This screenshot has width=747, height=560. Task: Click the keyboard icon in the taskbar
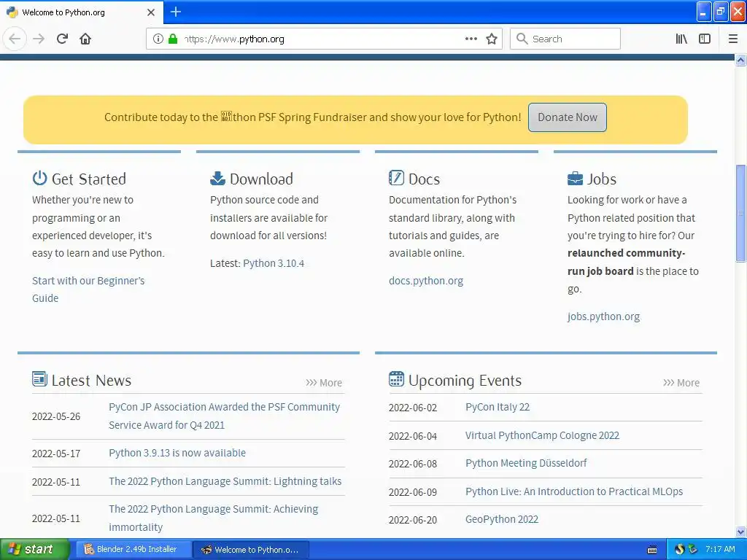pyautogui.click(x=652, y=550)
